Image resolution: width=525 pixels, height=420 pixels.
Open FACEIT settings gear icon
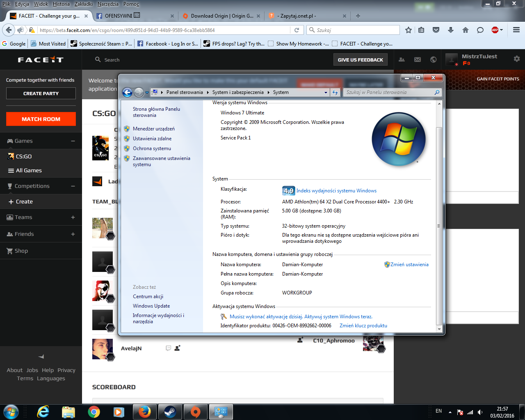click(516, 59)
